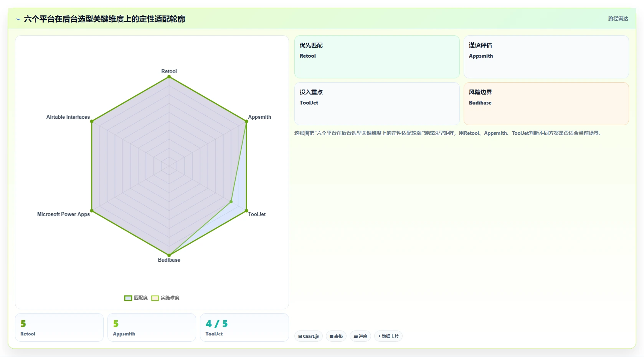The height and width of the screenshot is (357, 644).
Task: Click the Appsmith axis label on the radar
Action: click(259, 117)
